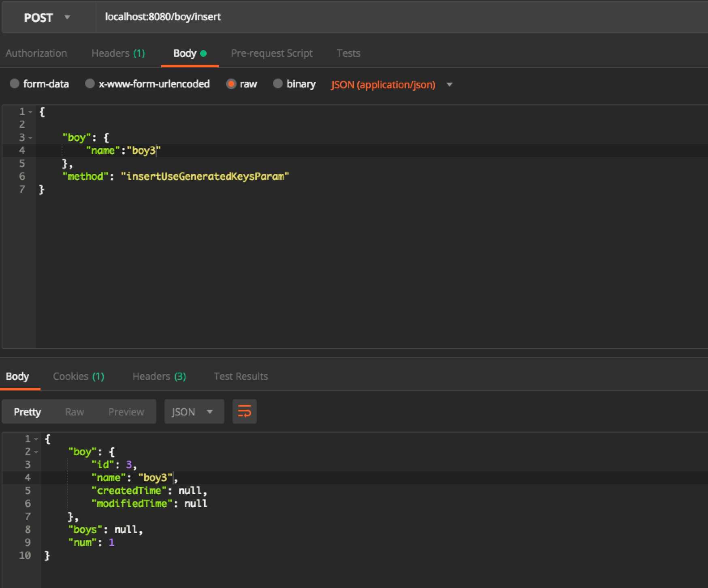
Task: Click the "num": 1 response line
Action: [x=91, y=543]
